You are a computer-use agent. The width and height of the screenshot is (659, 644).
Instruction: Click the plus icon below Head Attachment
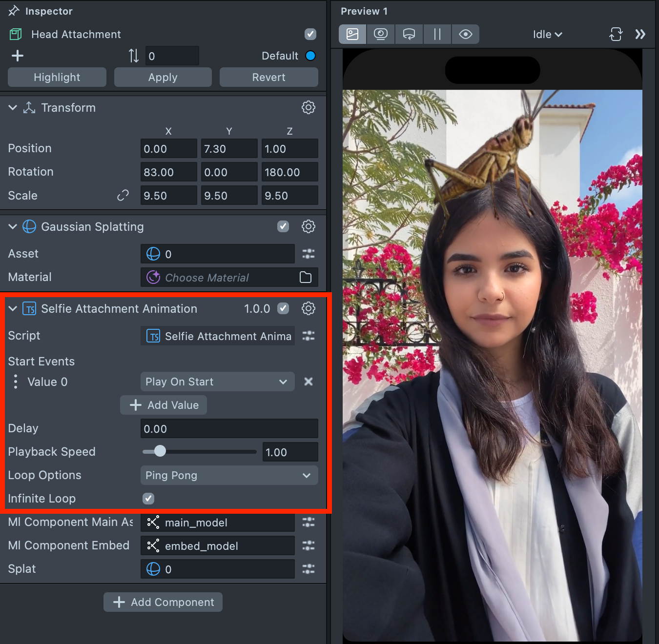[18, 56]
